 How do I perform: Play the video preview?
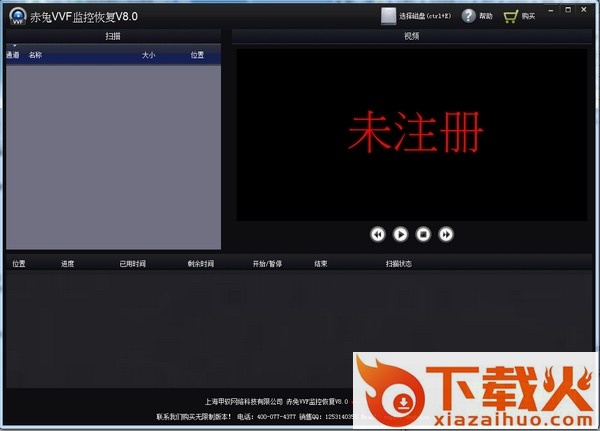coord(401,234)
